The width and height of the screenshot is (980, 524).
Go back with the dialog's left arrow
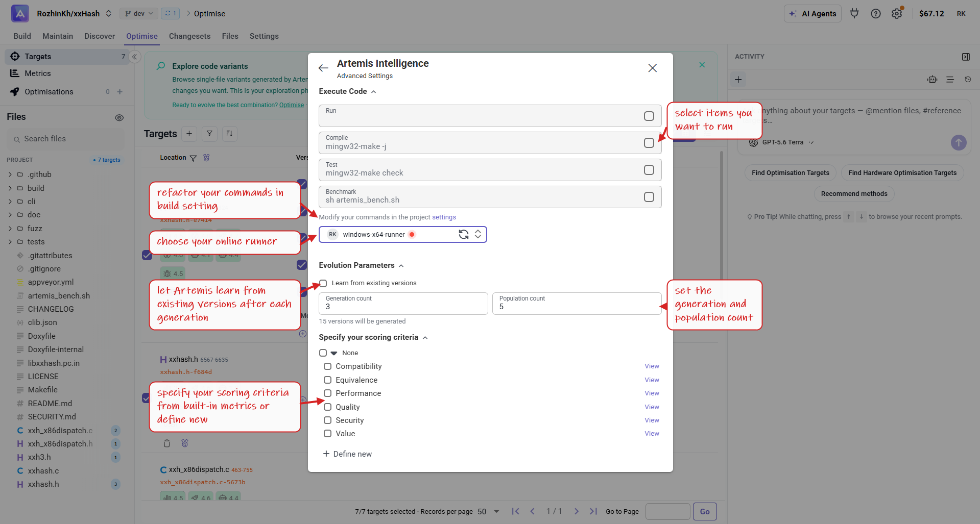coord(323,68)
